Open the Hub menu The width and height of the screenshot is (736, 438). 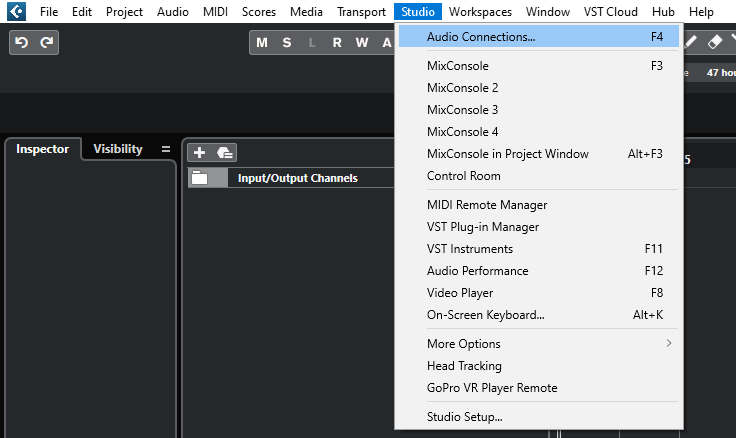pos(663,12)
